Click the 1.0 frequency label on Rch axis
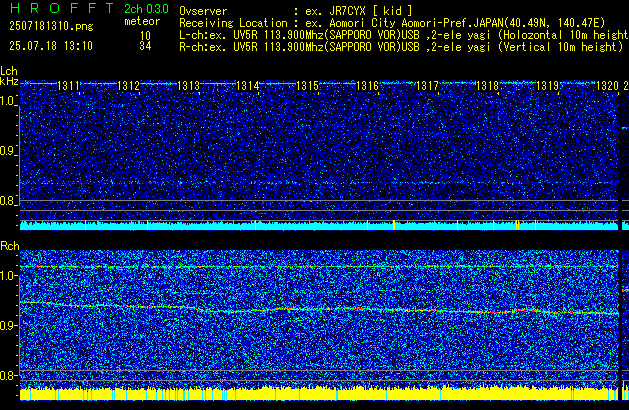Viewport: 629px width, 410px height. pyautogui.click(x=8, y=276)
